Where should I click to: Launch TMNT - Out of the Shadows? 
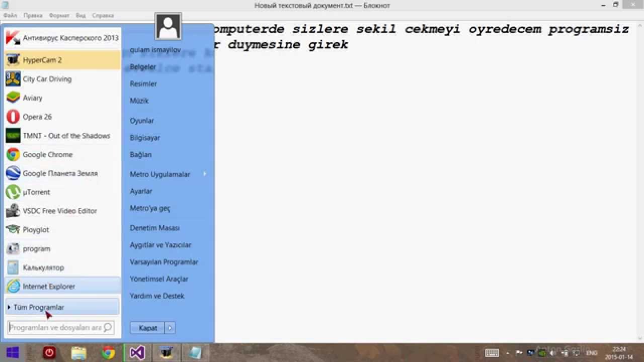pyautogui.click(x=62, y=135)
